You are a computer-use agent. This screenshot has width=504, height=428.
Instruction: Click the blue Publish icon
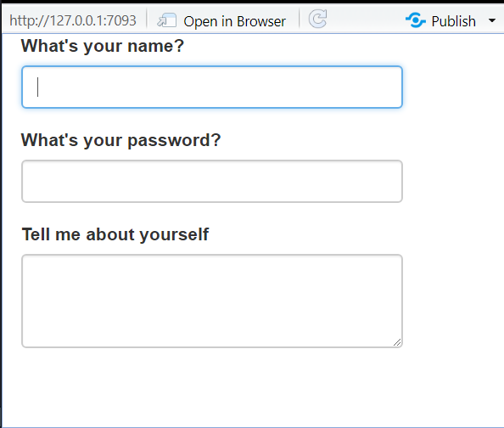pos(415,20)
